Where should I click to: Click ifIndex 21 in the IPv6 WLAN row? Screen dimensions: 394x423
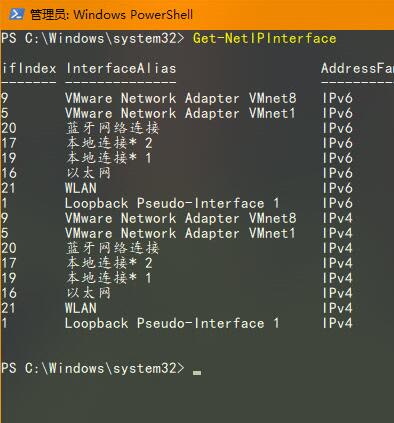point(8,188)
